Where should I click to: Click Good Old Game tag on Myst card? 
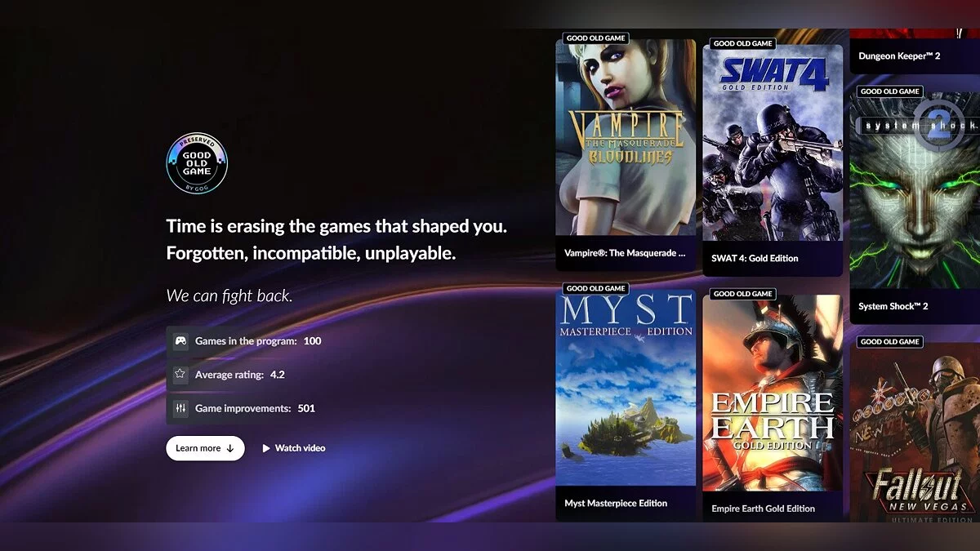coord(596,288)
